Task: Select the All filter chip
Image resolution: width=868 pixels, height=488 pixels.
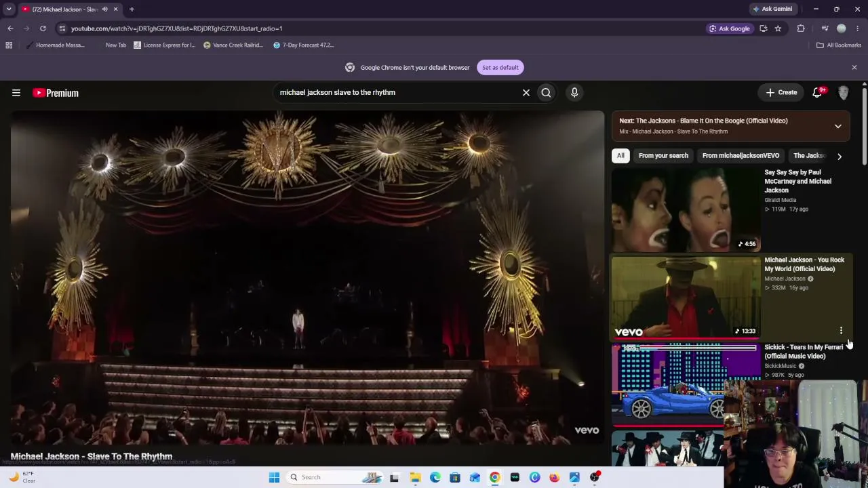Action: [620, 155]
